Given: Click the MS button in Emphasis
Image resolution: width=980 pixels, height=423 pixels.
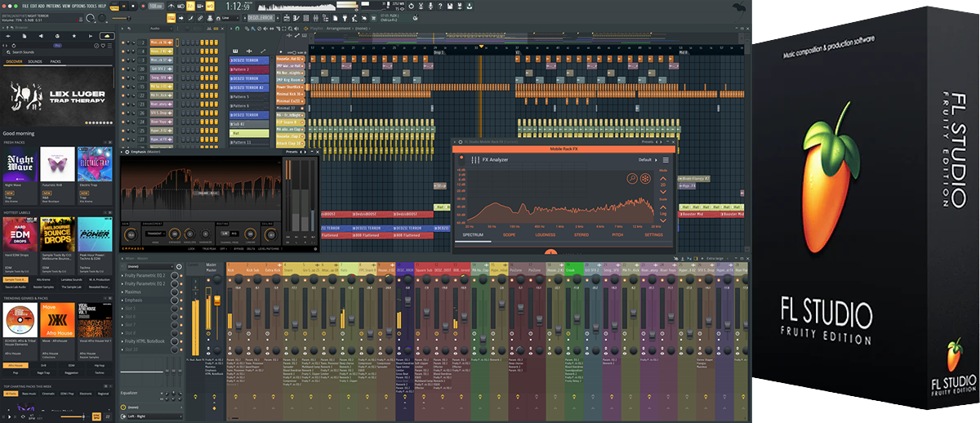Looking at the screenshot, I should click(x=234, y=234).
